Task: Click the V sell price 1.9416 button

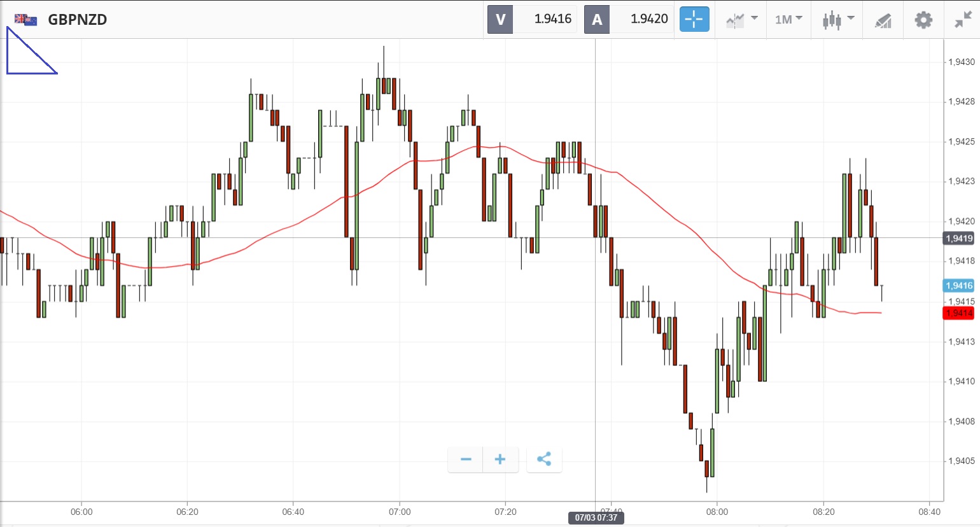Action: pos(532,20)
